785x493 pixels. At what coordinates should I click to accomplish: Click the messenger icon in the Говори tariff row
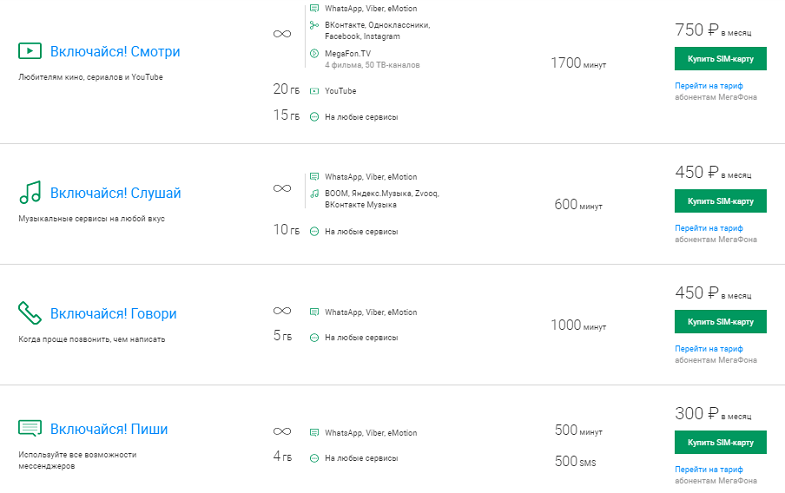click(x=314, y=312)
